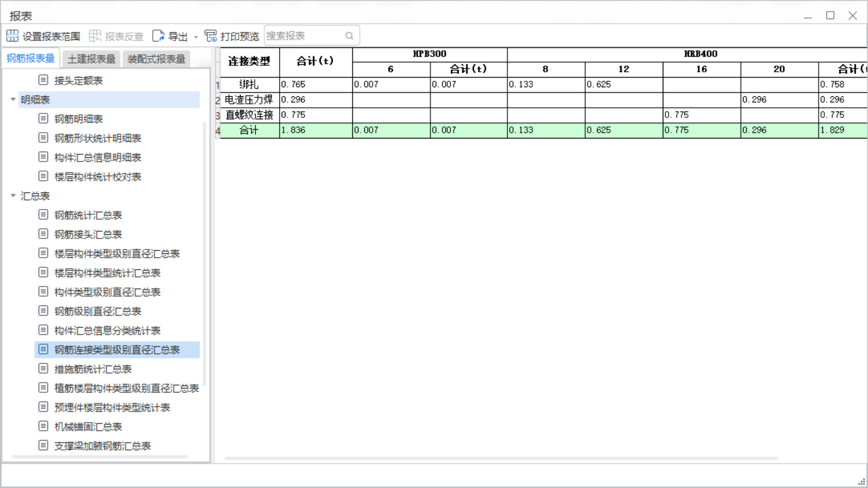The height and width of the screenshot is (488, 868).
Task: Click the 设置报表范围 button label
Action: click(51, 37)
